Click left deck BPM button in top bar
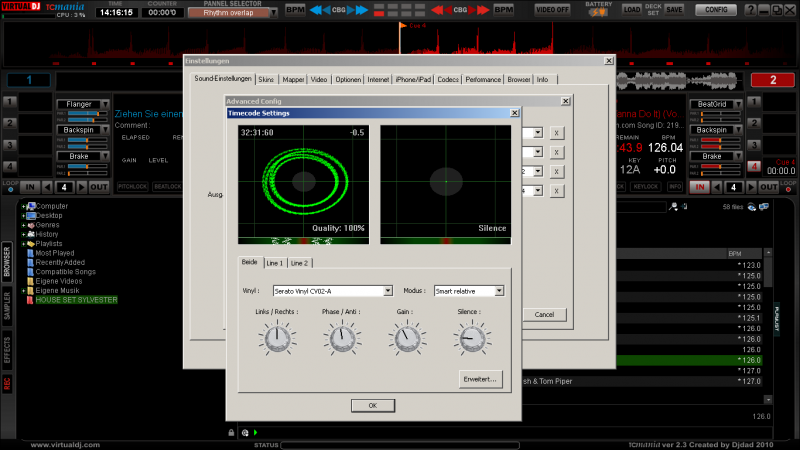This screenshot has width=800, height=450. 295,10
